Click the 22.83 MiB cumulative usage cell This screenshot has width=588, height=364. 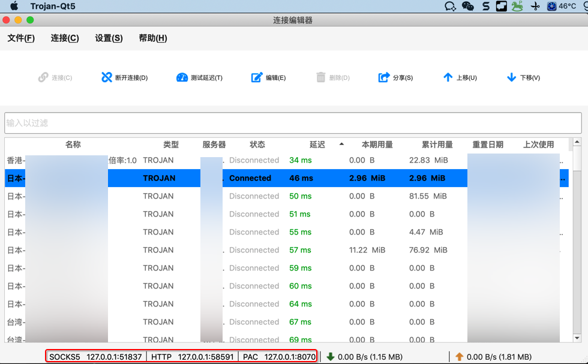click(428, 160)
